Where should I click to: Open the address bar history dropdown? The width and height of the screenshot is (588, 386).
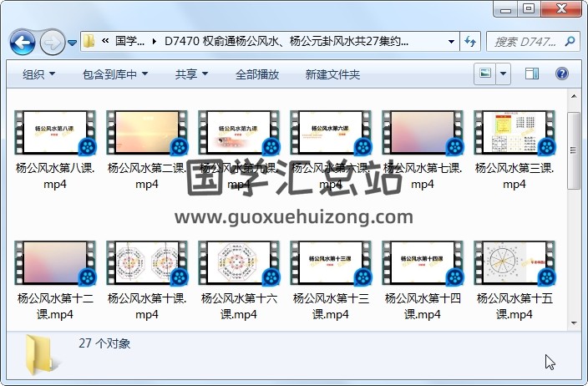451,41
